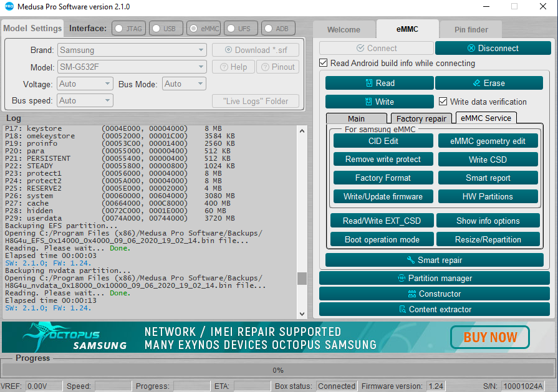Open the Factory repair sub-tab
Screen dimensions: 558x392
pyautogui.click(x=421, y=118)
